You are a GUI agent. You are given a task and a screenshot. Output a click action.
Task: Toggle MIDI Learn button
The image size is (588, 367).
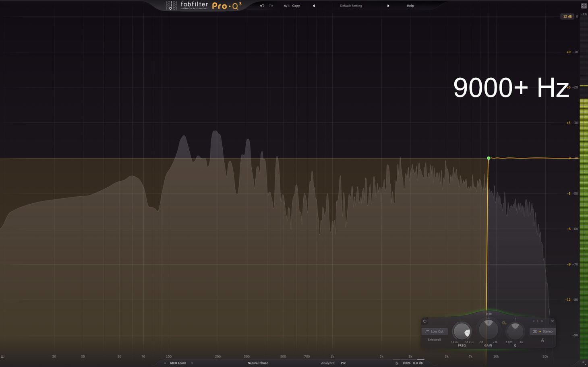click(178, 363)
